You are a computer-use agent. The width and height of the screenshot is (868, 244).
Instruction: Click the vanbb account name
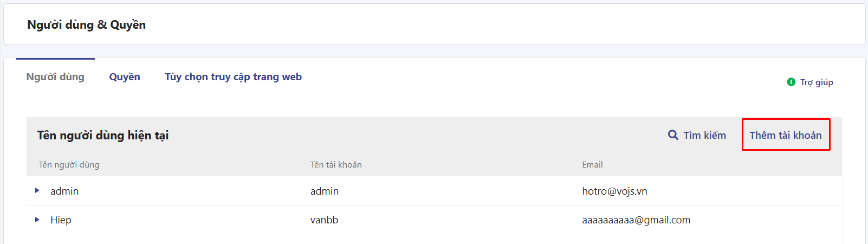[324, 220]
